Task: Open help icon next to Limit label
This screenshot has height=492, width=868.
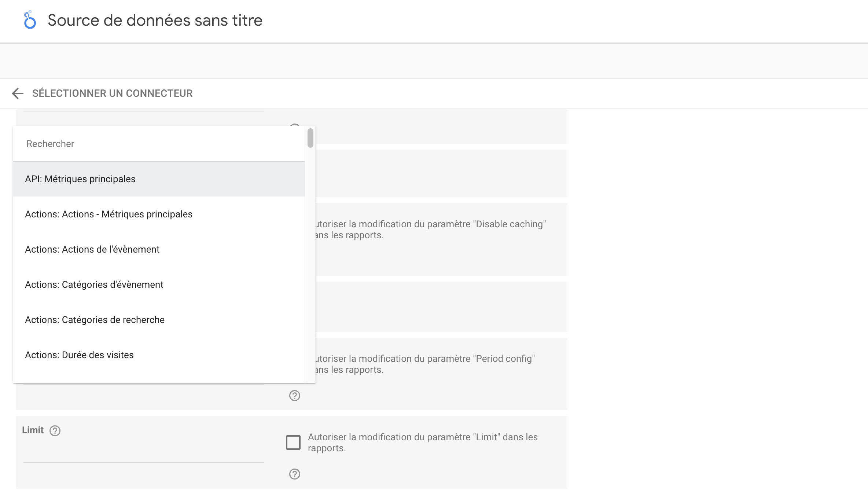Action: click(55, 431)
